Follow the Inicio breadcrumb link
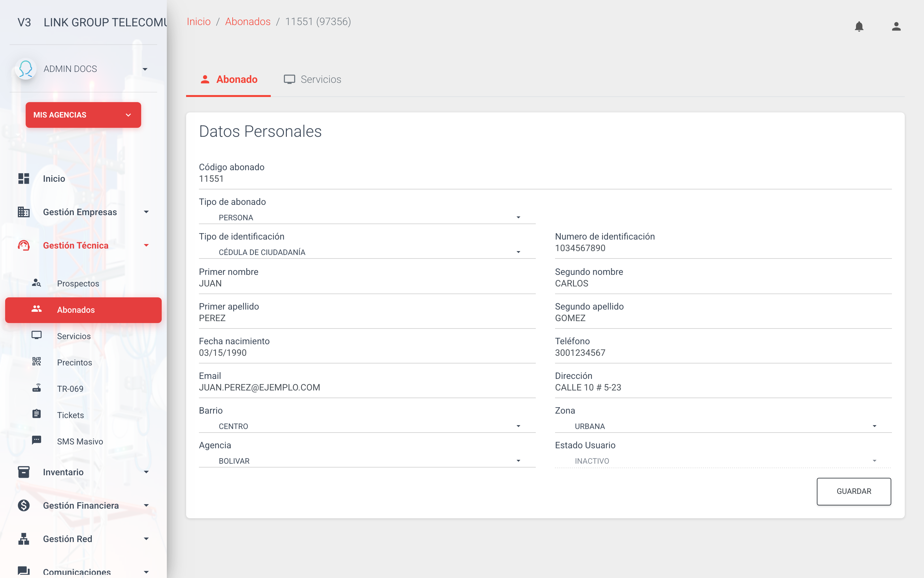The height and width of the screenshot is (578, 924). click(199, 22)
